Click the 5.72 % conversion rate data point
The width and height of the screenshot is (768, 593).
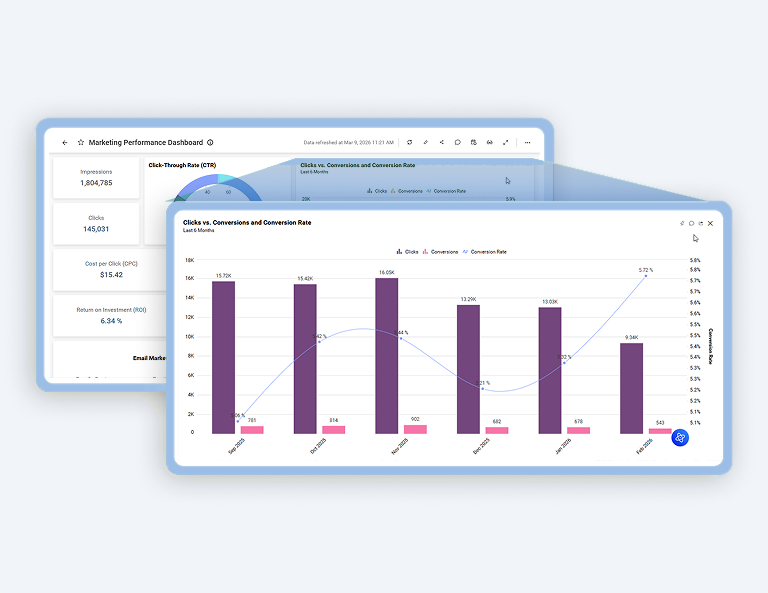646,276
